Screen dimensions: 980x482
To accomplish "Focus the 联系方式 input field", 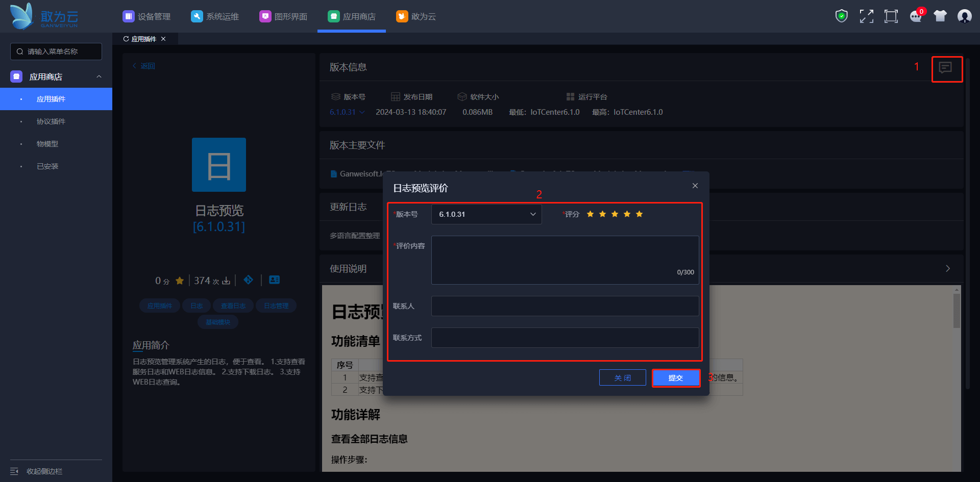I will click(565, 338).
